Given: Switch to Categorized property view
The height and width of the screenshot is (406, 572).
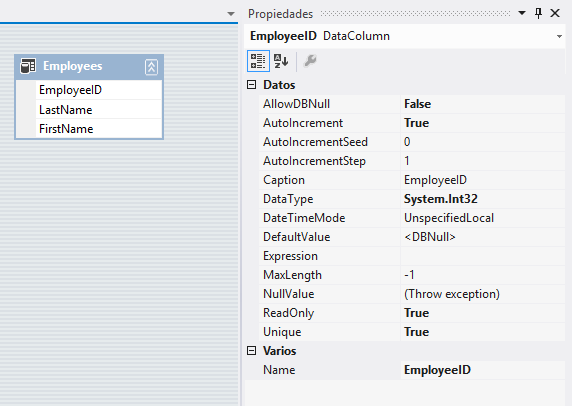Looking at the screenshot, I should coord(258,61).
